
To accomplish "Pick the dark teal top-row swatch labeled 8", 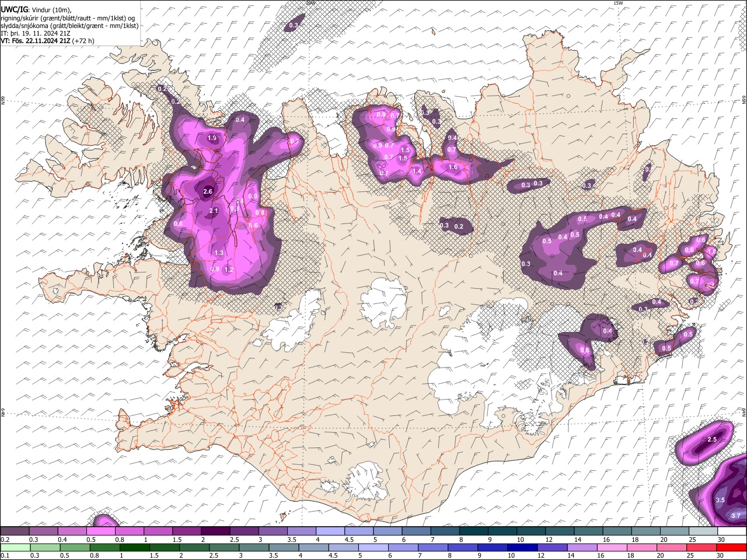I will (474, 531).
